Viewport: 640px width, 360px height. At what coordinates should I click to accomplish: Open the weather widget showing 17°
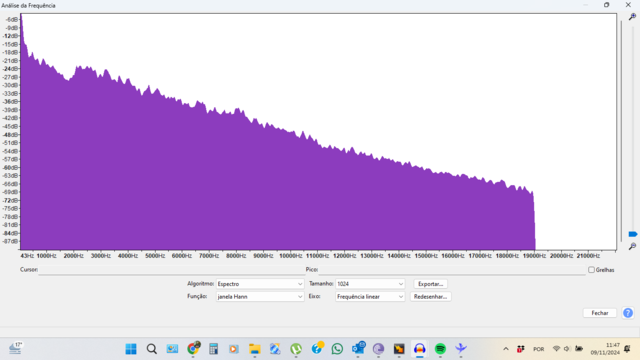click(x=16, y=348)
